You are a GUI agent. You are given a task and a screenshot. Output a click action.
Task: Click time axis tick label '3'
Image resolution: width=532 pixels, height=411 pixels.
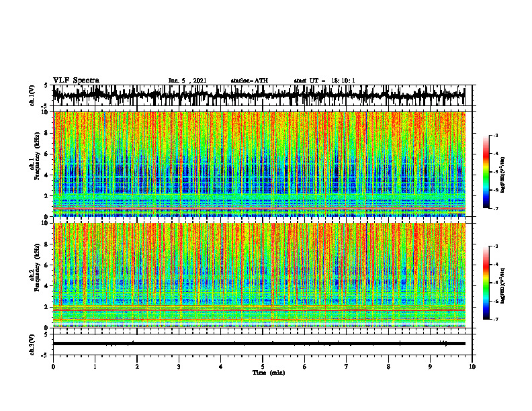tap(179, 367)
